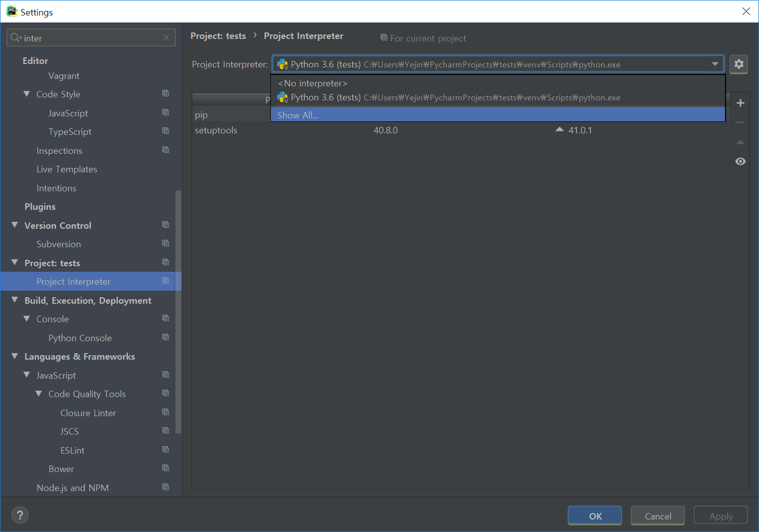Open Live Templates settings

click(x=67, y=169)
